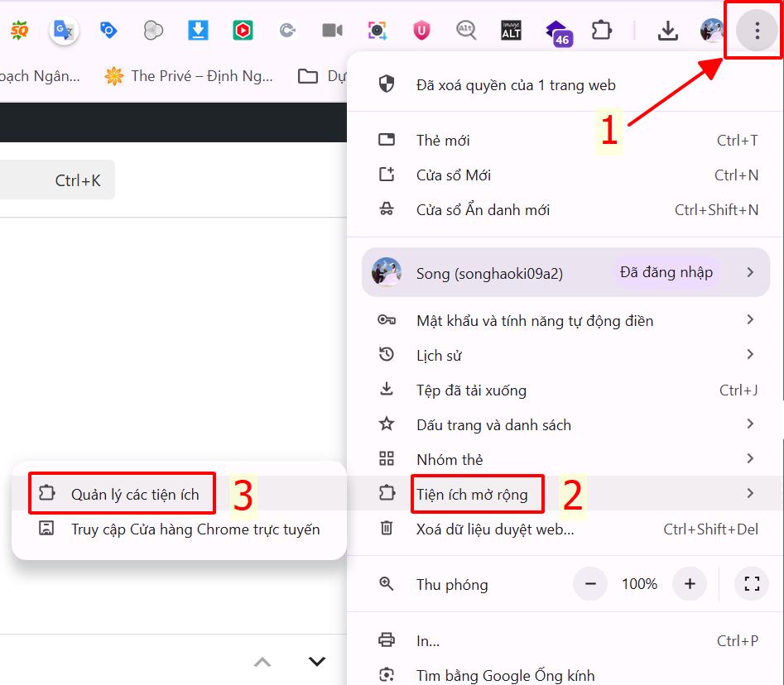Open bookmark ending in 'ạch Ngân...'
Image resolution: width=784 pixels, height=685 pixels.
tap(40, 76)
